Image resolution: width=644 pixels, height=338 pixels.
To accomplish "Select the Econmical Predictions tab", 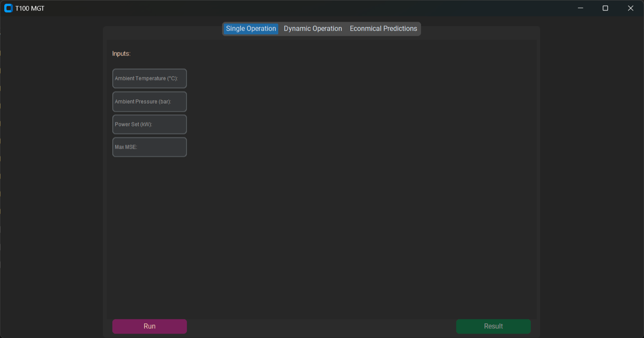I will click(384, 29).
